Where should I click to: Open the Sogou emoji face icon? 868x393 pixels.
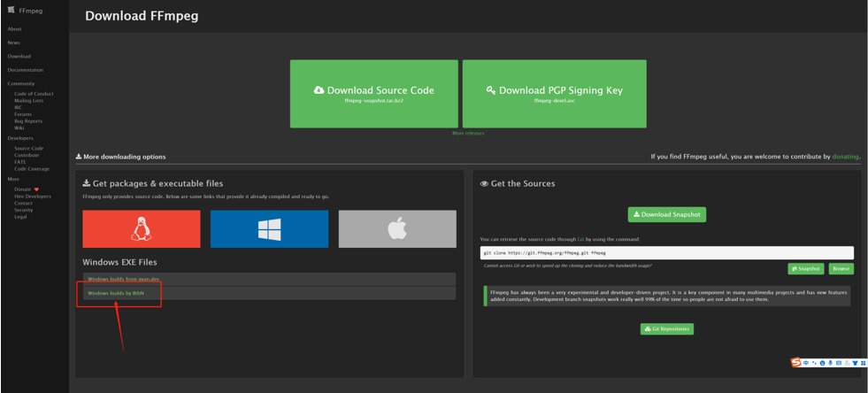(823, 363)
